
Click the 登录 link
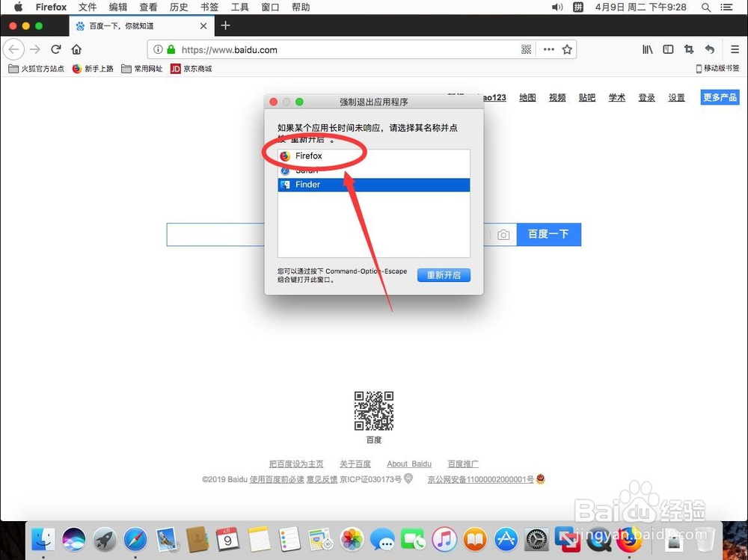point(646,97)
